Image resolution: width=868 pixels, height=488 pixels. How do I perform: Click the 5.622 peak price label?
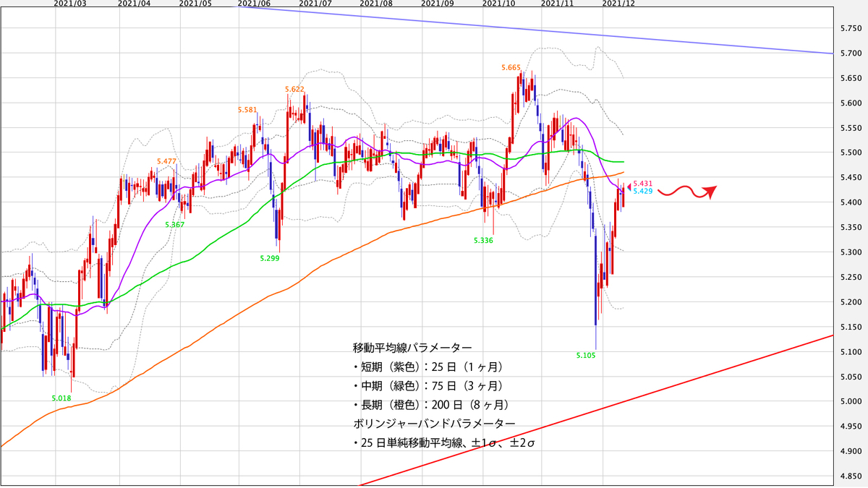294,89
